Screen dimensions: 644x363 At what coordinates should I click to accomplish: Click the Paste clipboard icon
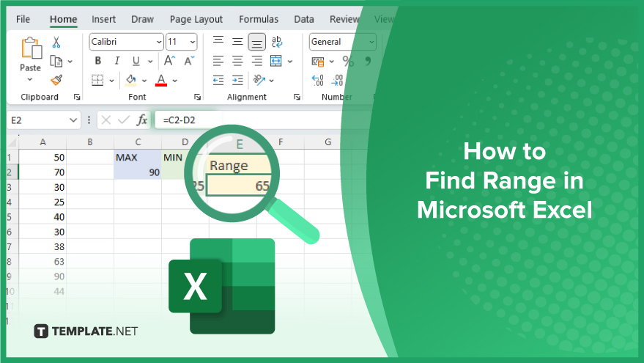coord(32,48)
